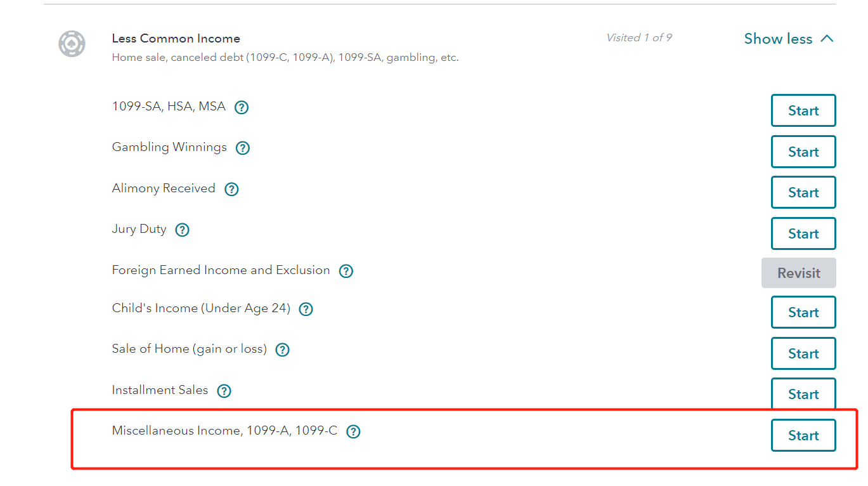The image size is (868, 486).
Task: Revisit Foreign Earned Income and Exclusion
Action: point(798,273)
